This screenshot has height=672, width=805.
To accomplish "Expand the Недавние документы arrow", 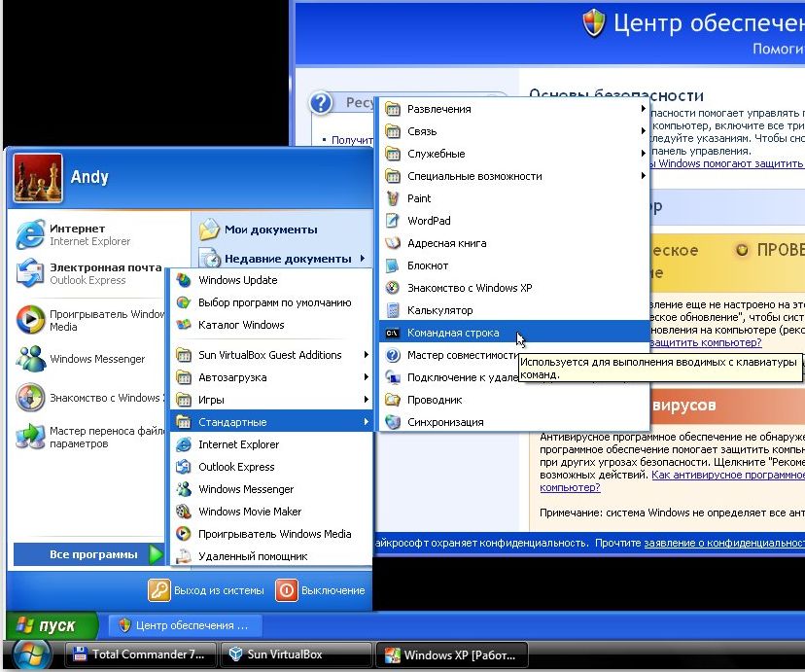I will (363, 259).
